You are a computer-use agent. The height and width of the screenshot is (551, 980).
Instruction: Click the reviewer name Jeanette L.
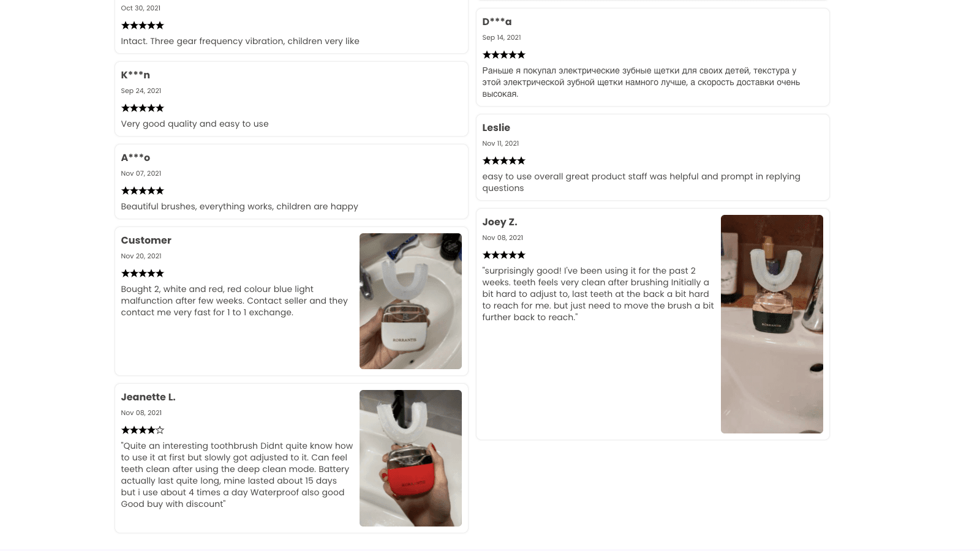(148, 397)
